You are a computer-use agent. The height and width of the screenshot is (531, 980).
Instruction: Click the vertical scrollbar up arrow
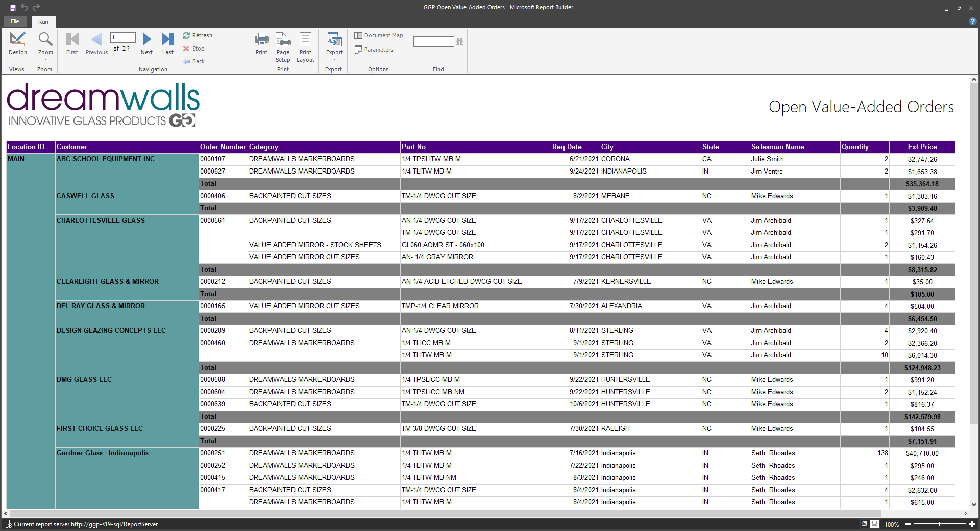click(974, 79)
